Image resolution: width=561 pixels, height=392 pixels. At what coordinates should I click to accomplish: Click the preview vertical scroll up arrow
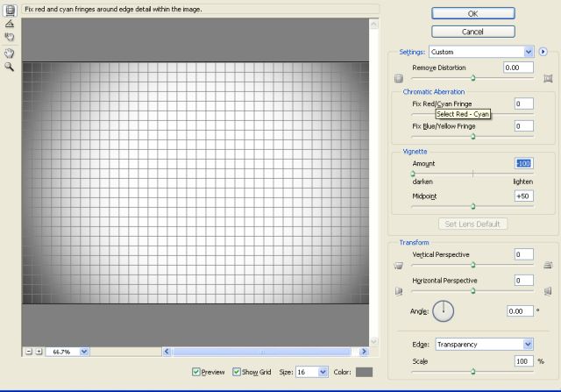point(374,25)
